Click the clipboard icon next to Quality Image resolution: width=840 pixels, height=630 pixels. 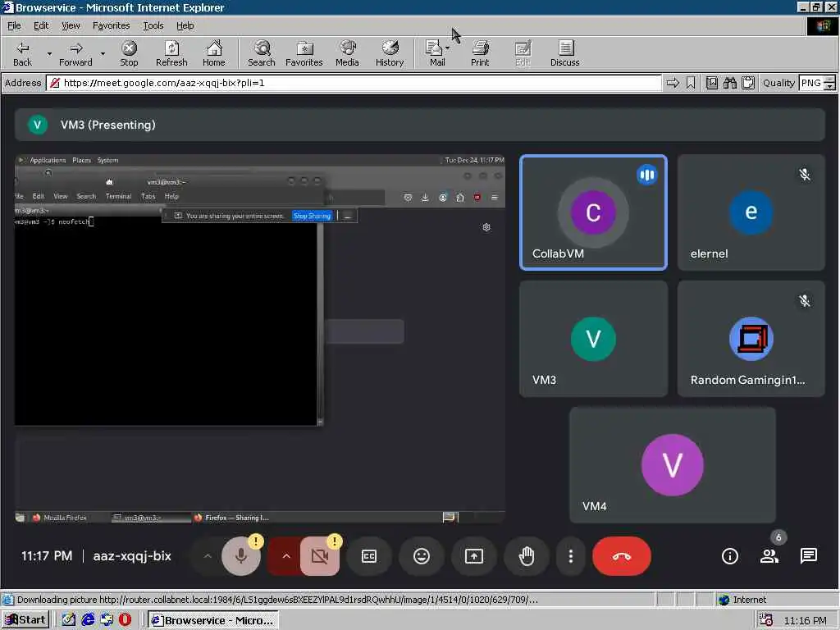(x=748, y=83)
